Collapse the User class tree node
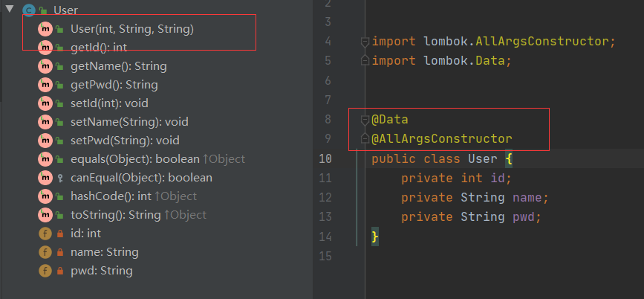Image resolution: width=644 pixels, height=299 pixels. (9, 10)
